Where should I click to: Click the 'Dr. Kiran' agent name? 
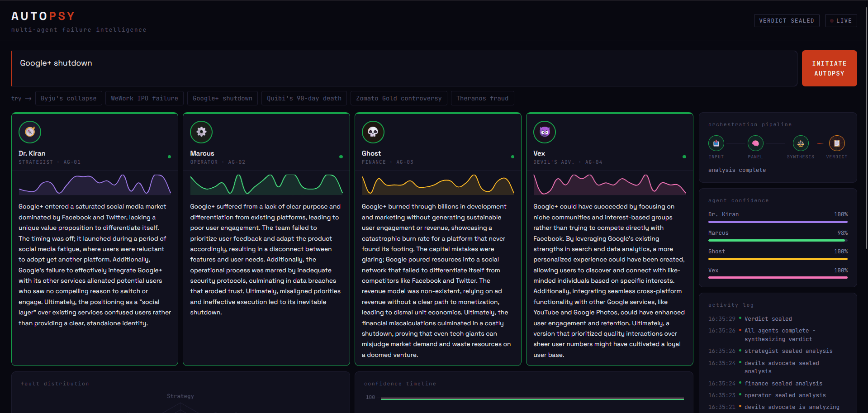(32, 153)
